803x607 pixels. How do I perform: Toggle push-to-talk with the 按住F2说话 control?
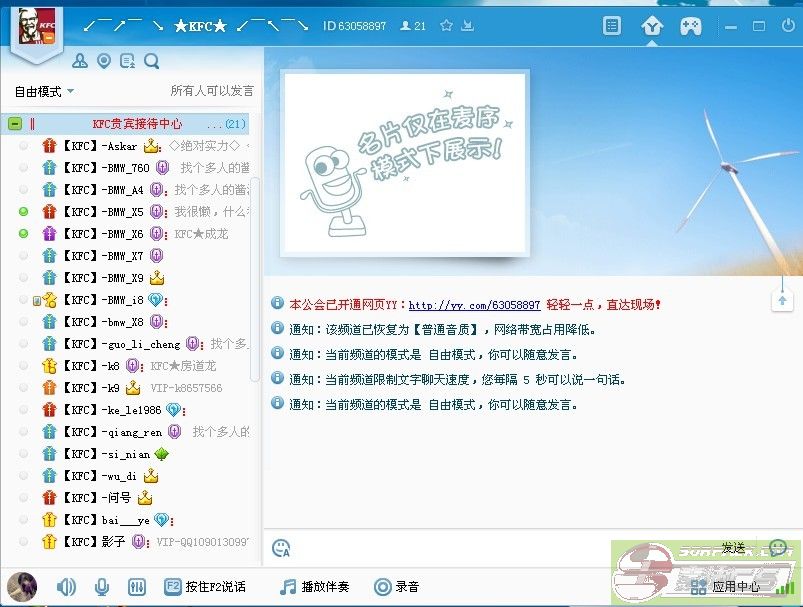click(x=203, y=586)
